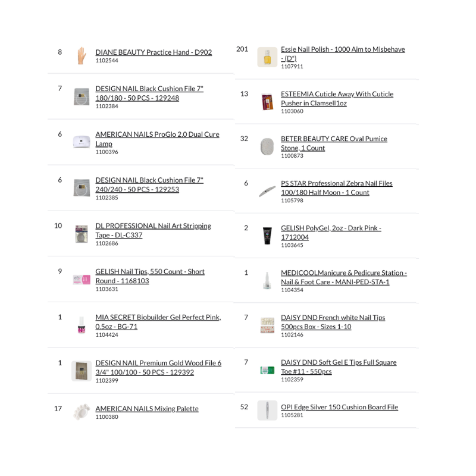This screenshot has width=476, height=476.
Task: Click the DIANE BEAUTY Practice Hand thumbnail
Action: pos(82,56)
